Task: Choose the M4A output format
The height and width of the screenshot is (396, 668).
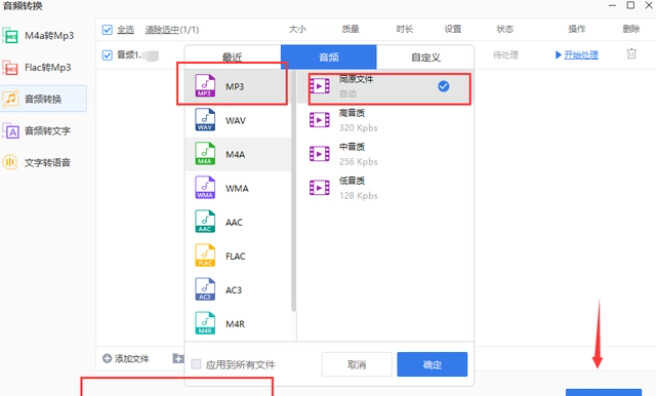Action: (238, 154)
